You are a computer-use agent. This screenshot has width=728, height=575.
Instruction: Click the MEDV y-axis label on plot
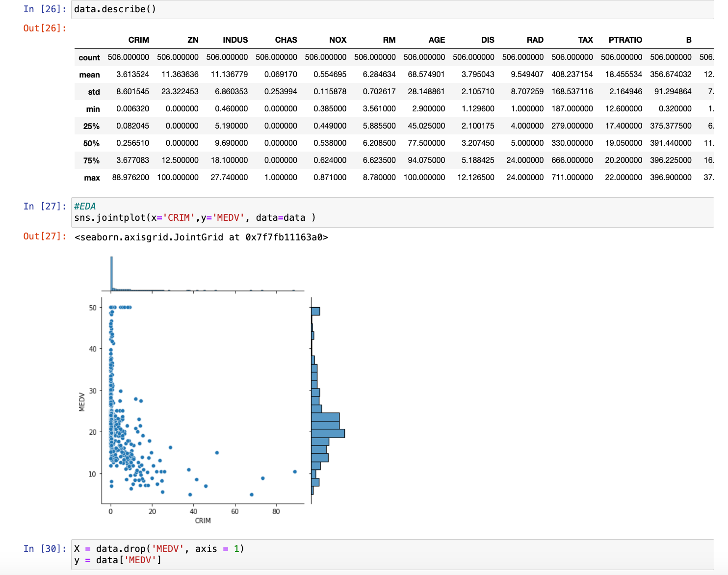tap(82, 402)
